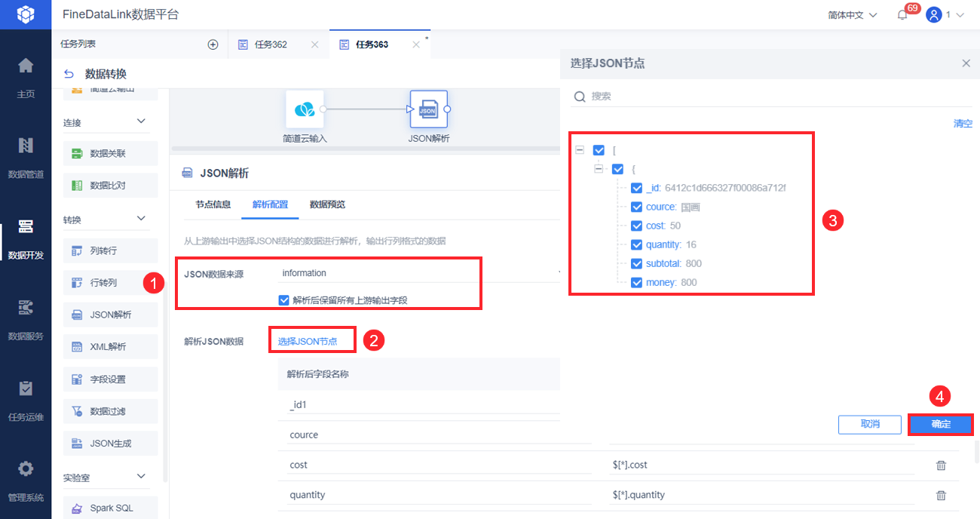Select the 简道云输入 node on canvas
The image size is (980, 519).
click(x=305, y=110)
